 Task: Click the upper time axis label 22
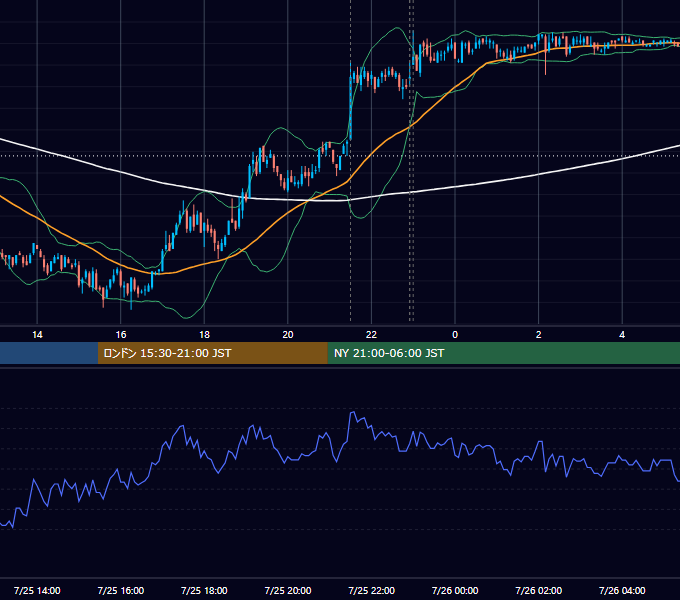(371, 335)
